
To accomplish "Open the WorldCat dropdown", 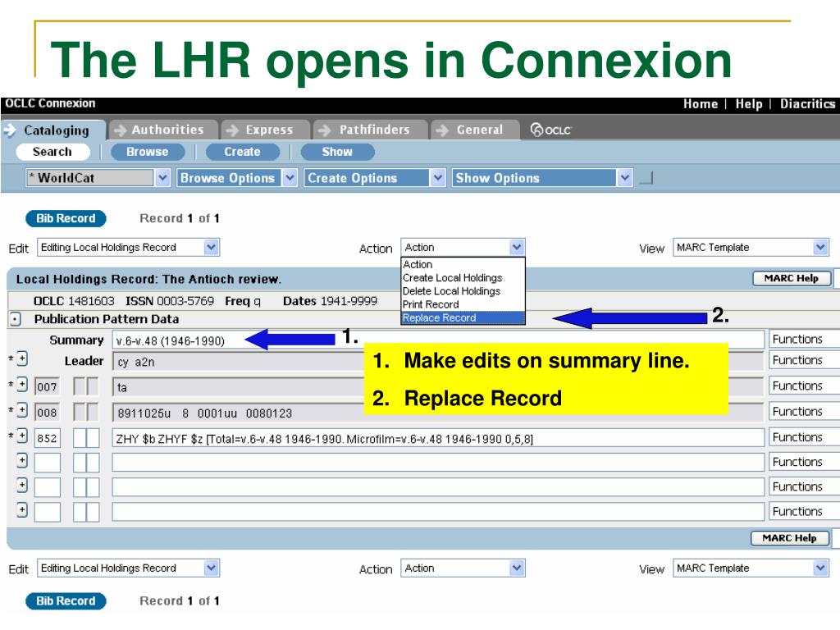I will coord(98,178).
